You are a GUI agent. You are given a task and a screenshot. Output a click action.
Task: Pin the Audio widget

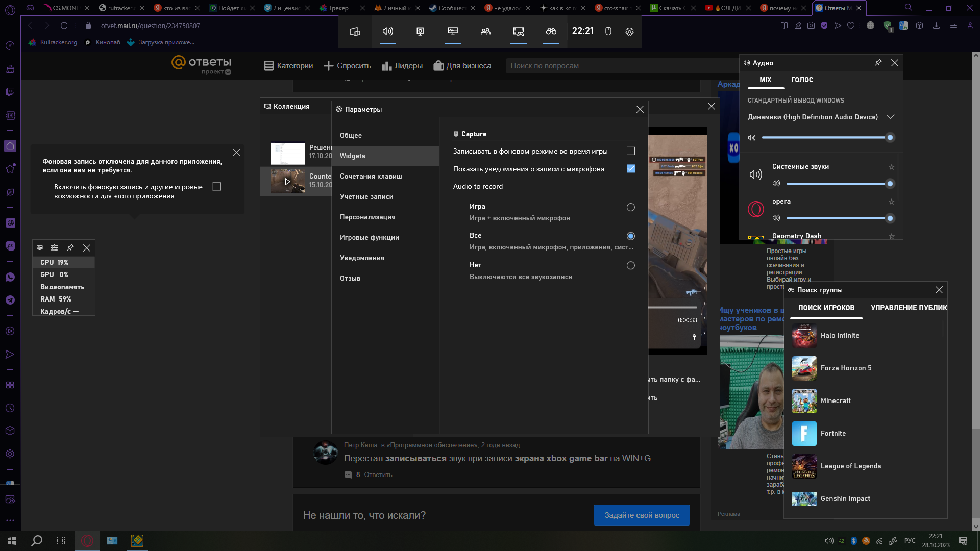click(878, 63)
